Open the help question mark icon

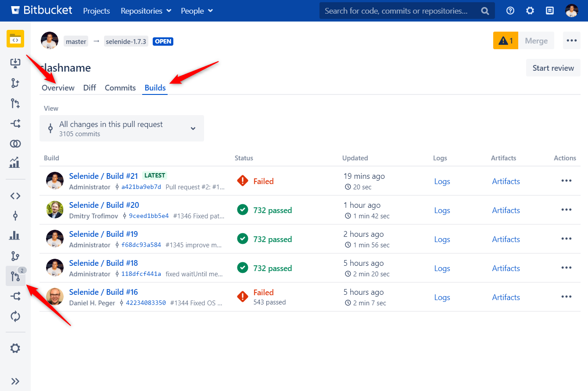pos(510,11)
